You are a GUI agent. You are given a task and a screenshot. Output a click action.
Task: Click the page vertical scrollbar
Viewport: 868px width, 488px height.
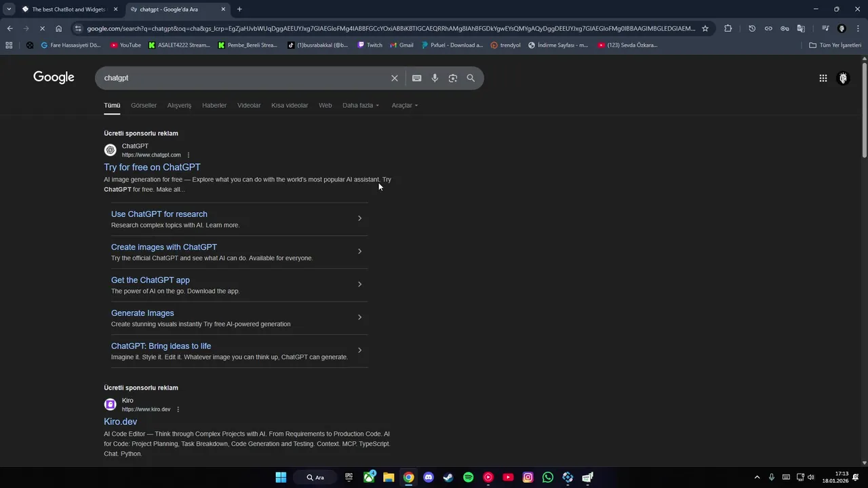pyautogui.click(x=865, y=112)
